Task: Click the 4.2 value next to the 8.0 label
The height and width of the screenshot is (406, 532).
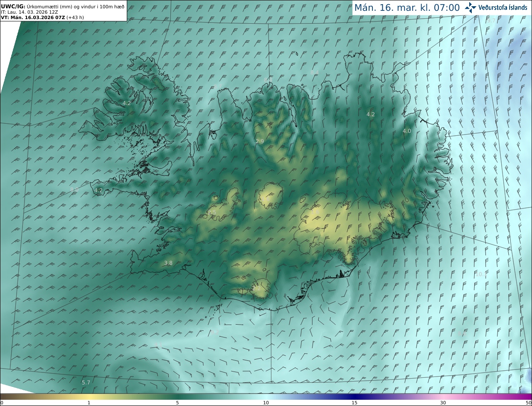Action: [99, 190]
